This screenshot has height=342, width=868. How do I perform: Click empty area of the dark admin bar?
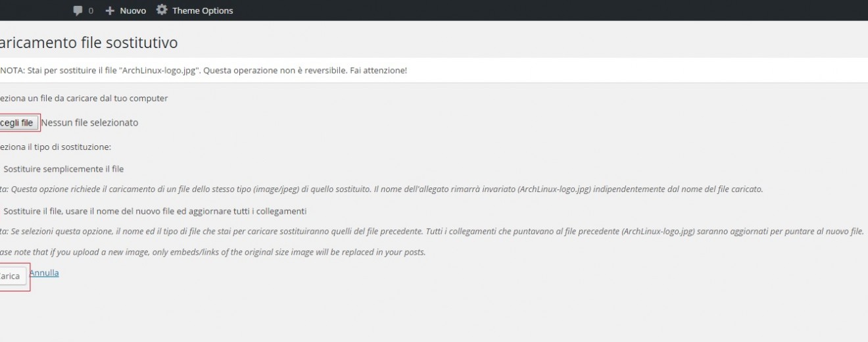[x=526, y=11]
